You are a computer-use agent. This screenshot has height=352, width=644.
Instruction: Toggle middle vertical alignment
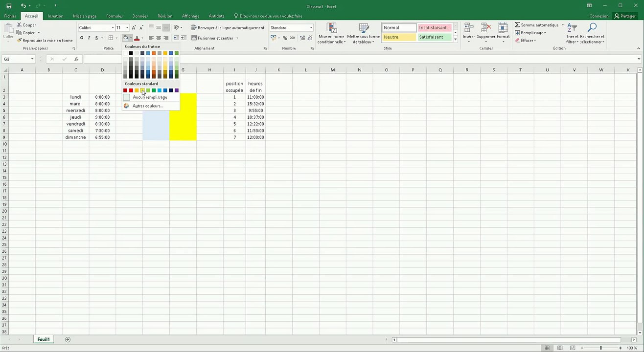click(159, 27)
